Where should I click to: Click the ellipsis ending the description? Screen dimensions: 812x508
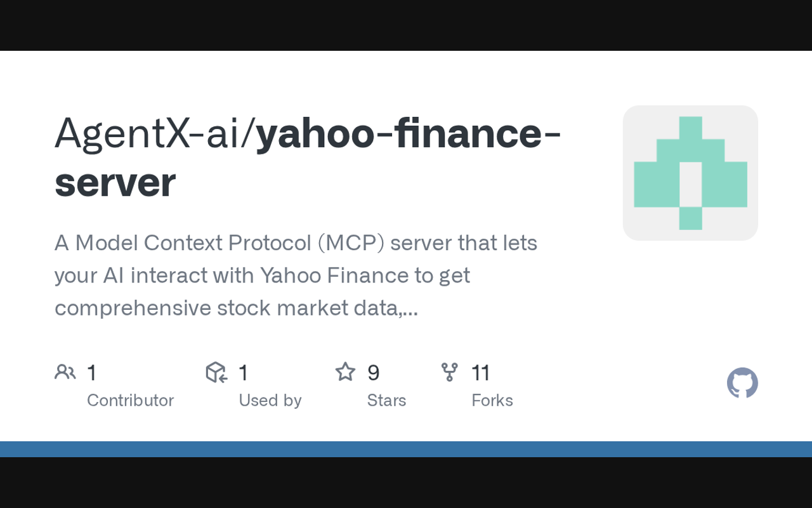pyautogui.click(x=410, y=309)
